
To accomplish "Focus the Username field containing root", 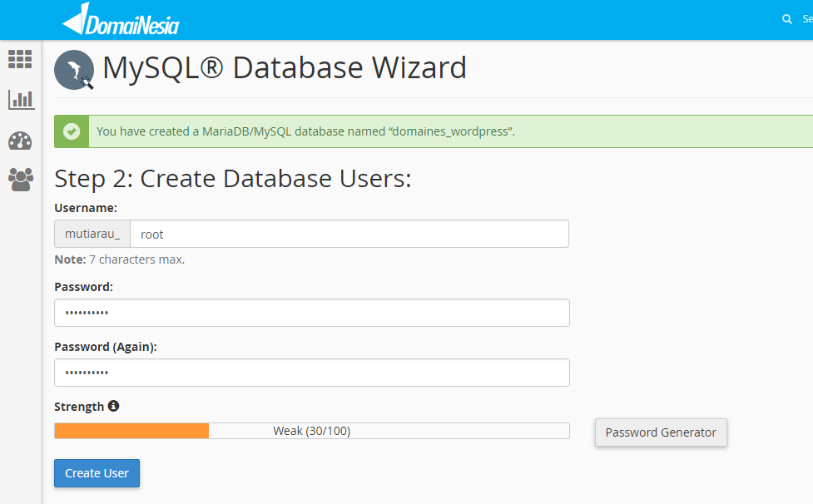I will [x=349, y=235].
